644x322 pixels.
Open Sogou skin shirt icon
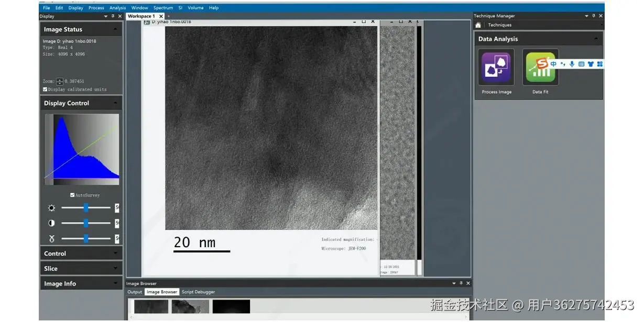coord(591,64)
